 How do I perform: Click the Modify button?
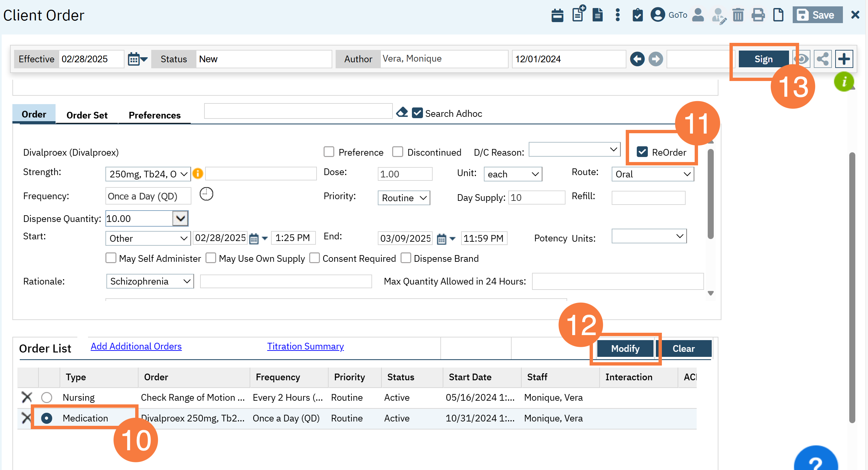coord(625,348)
